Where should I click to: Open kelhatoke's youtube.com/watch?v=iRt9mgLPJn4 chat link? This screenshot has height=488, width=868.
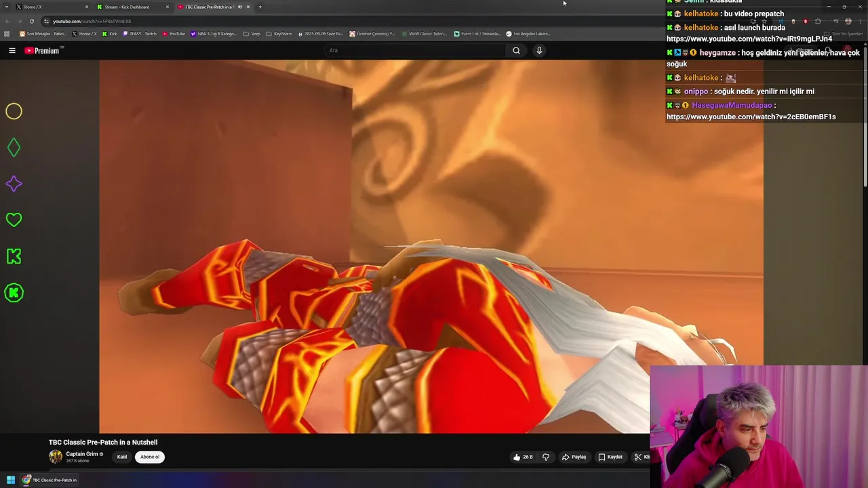click(749, 39)
